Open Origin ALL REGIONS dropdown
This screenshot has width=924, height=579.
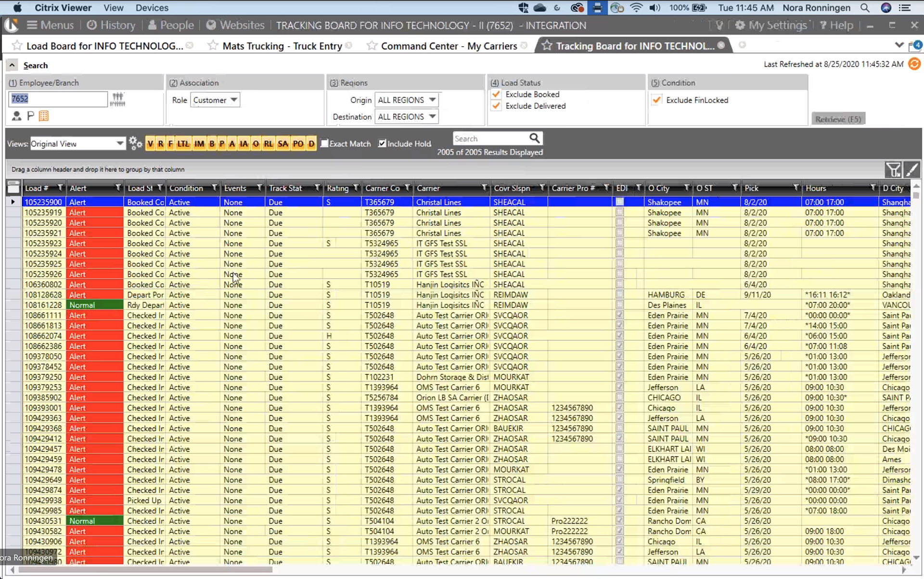407,100
